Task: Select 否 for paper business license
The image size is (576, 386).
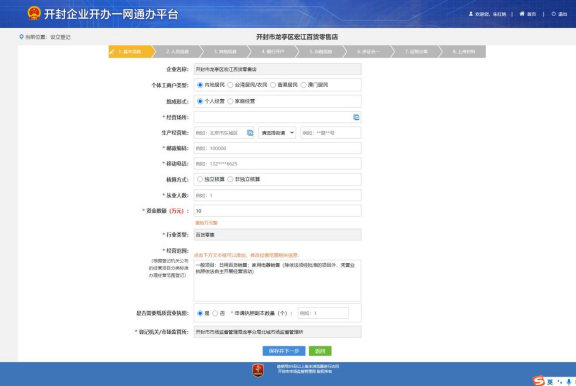Action: pyautogui.click(x=215, y=313)
